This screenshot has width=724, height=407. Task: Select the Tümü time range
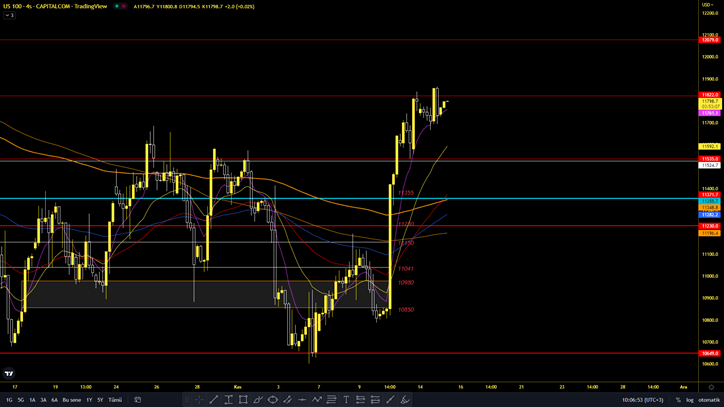[x=115, y=399]
